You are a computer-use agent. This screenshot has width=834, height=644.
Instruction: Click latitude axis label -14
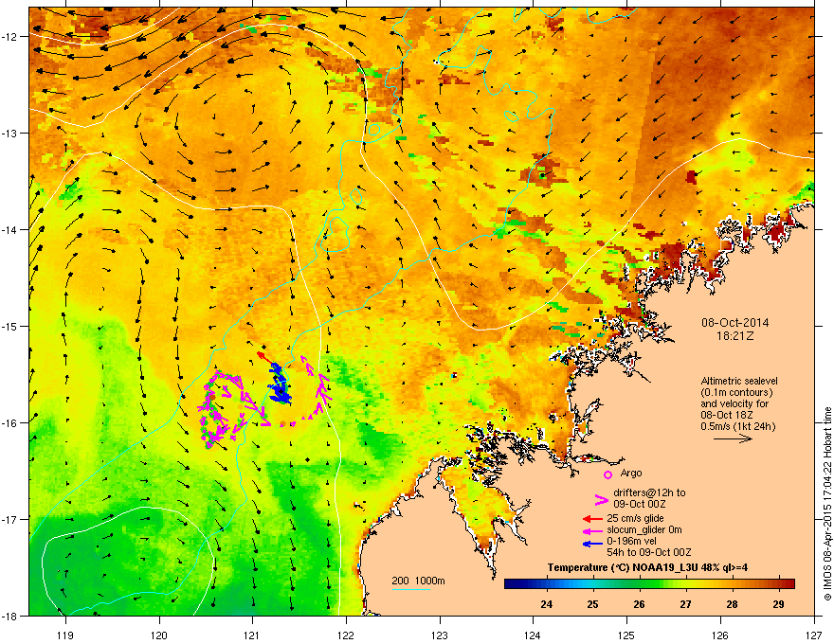pyautogui.click(x=9, y=229)
